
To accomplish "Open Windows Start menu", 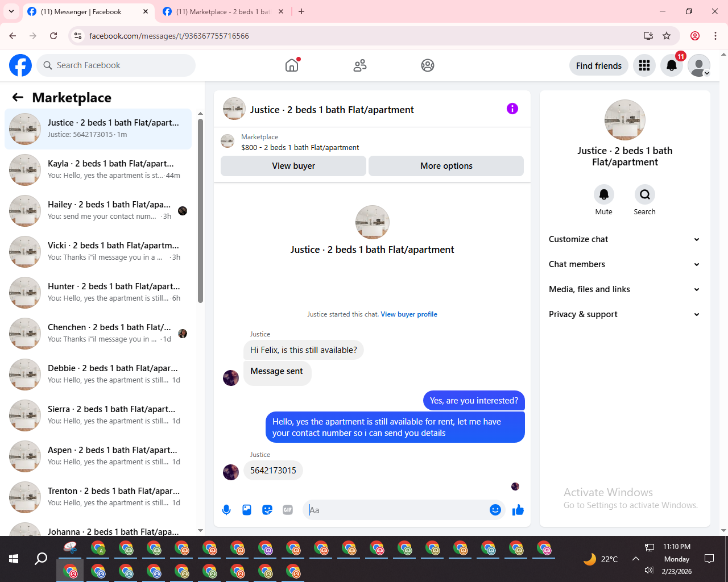I will click(14, 559).
